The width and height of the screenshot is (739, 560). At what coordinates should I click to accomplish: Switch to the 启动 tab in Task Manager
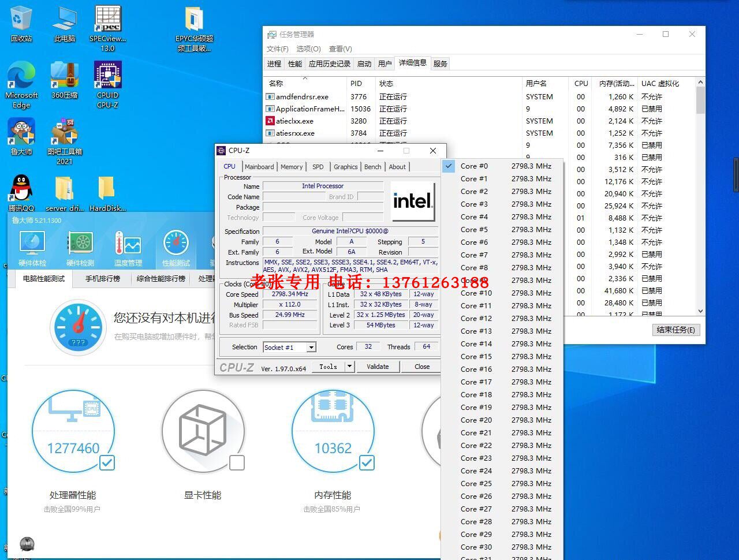pyautogui.click(x=364, y=64)
